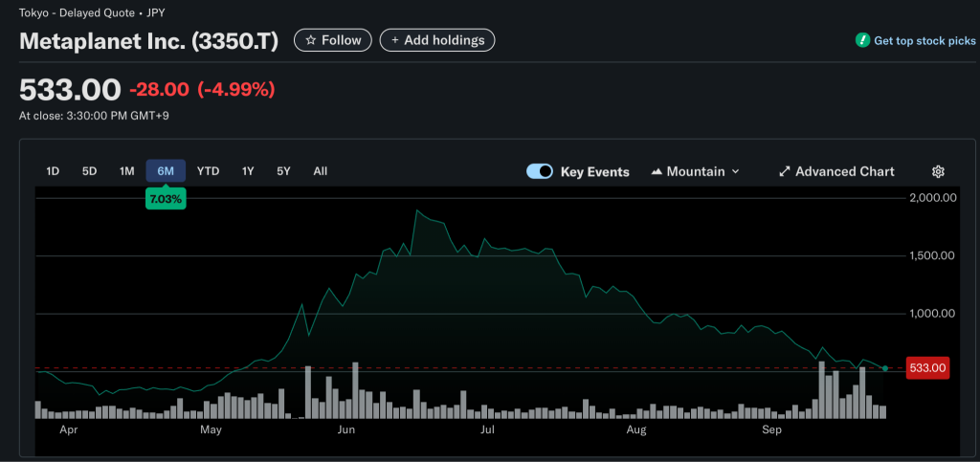This screenshot has width=980, height=462.
Task: Click the 7.03% performance badge
Action: point(166,199)
